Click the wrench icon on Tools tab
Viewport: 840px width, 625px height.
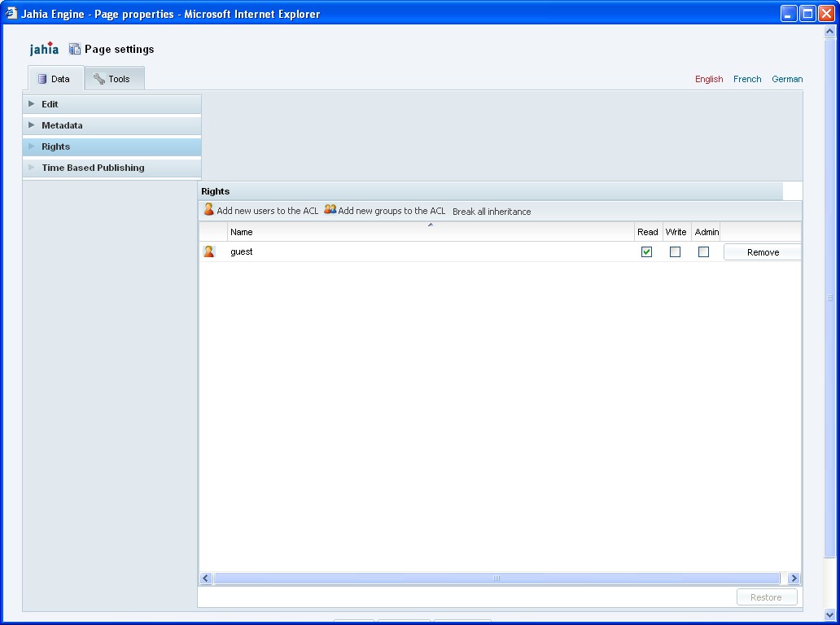tap(99, 79)
